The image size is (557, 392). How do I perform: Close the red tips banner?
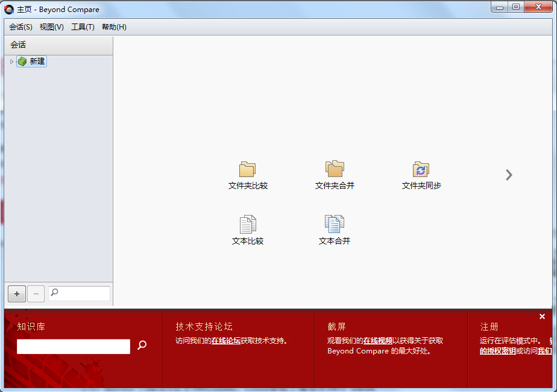pos(542,317)
